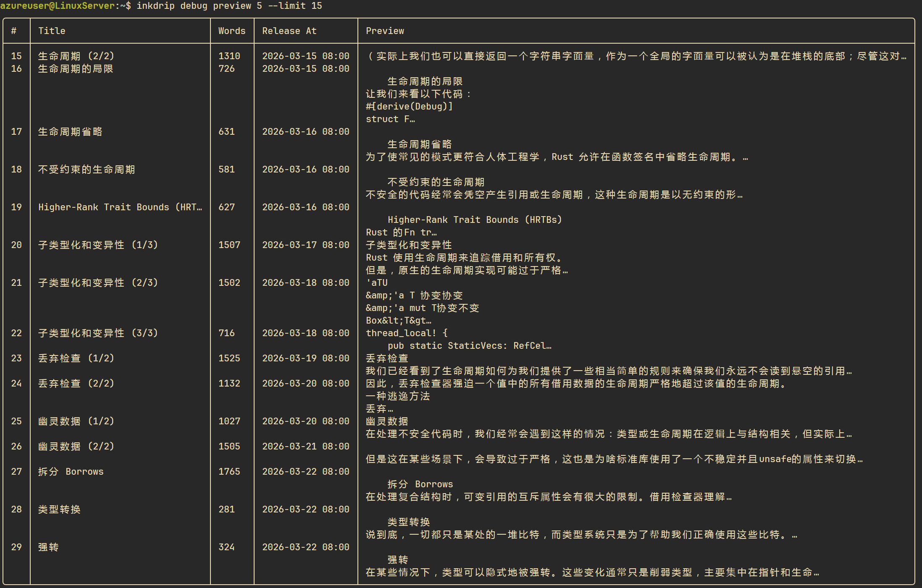Click preview text 'thread_local! {'
Screen dimensions: 922x588
tap(406, 333)
